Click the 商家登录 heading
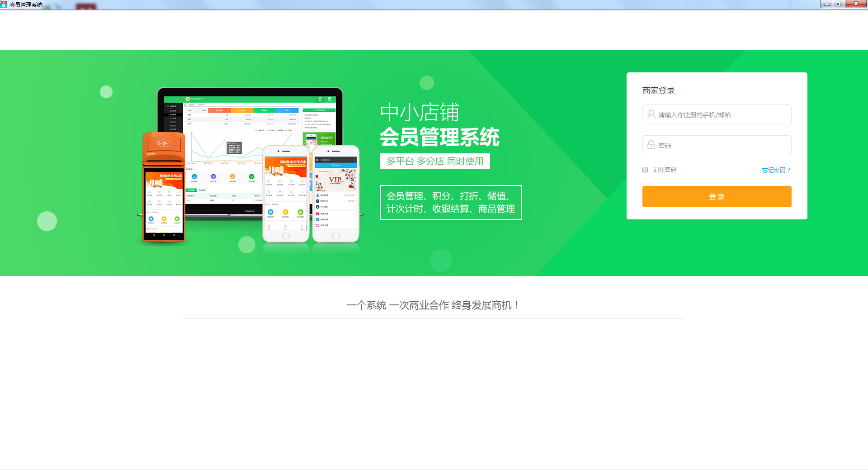This screenshot has height=470, width=868. coord(658,90)
